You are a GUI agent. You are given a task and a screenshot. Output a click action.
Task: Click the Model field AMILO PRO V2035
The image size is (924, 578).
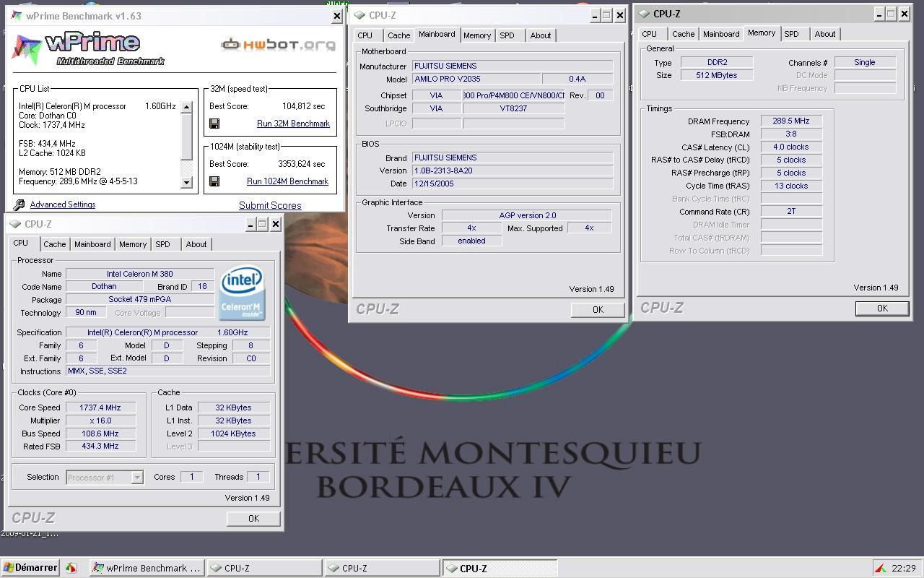(476, 79)
